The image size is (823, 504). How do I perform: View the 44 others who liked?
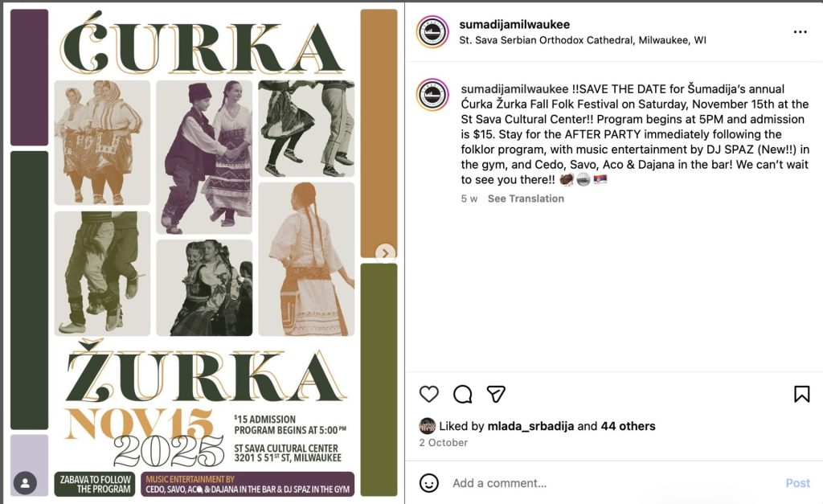click(x=629, y=426)
